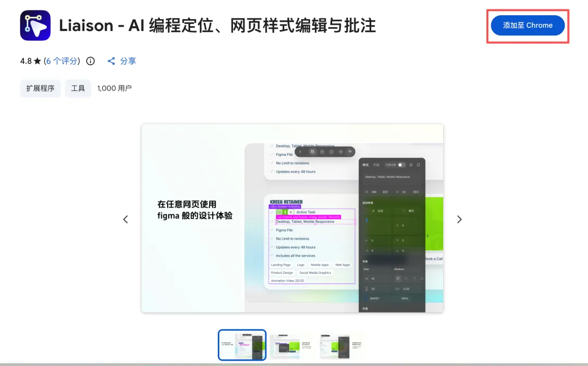
Task: Click the main promotional screenshot image
Action: (x=292, y=218)
